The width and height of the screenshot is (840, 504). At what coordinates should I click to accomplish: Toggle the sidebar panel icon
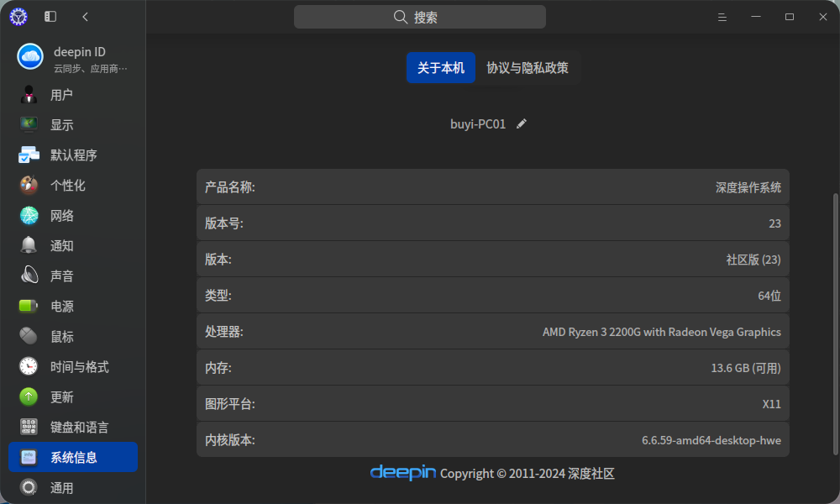tap(50, 17)
